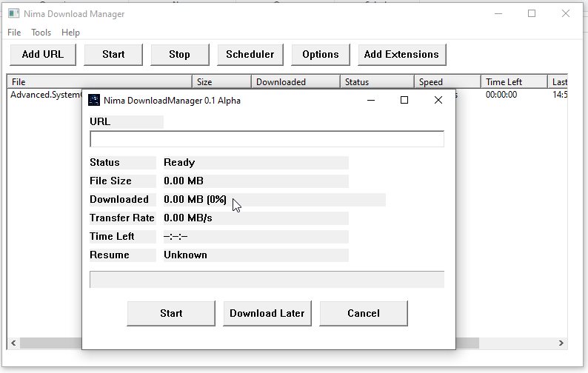Viewport: 588px width, 373px height.
Task: Sort by the File column header
Action: [100, 81]
